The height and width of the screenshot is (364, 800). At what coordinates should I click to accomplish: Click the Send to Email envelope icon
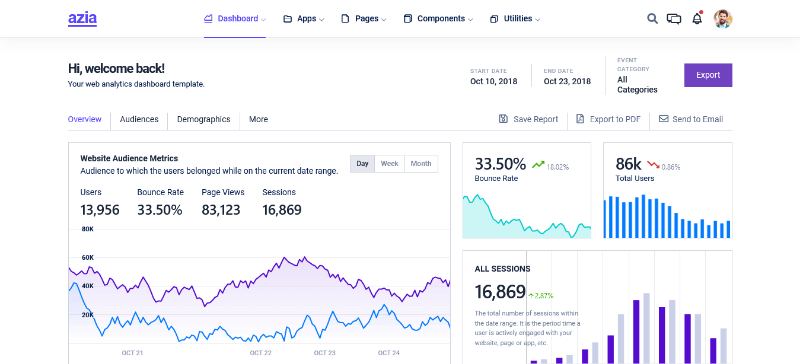pos(663,119)
